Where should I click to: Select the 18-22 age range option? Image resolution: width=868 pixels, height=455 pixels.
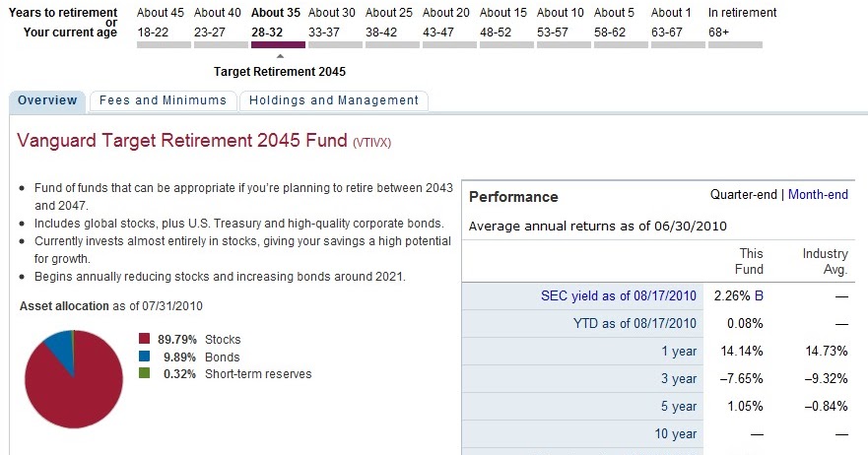[164, 26]
